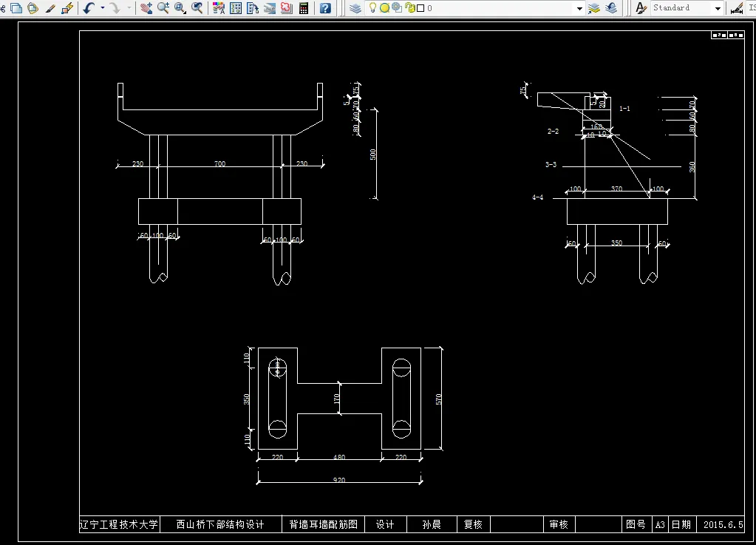
Task: Select the 3-3 section label
Action: (x=551, y=164)
